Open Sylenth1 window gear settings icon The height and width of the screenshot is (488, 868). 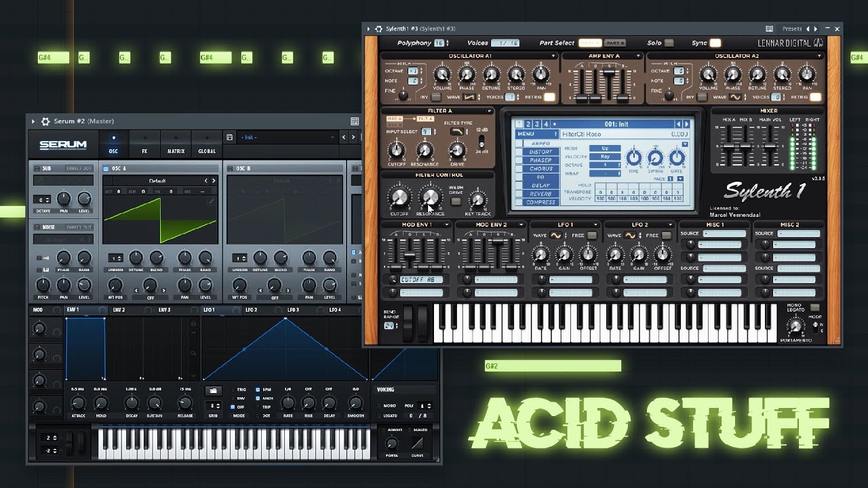[378, 29]
